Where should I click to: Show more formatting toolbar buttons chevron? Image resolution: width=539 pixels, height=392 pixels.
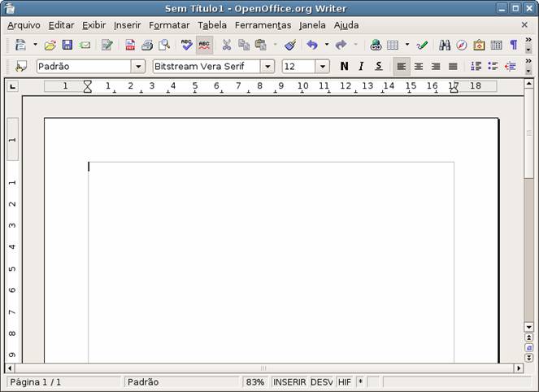528,61
